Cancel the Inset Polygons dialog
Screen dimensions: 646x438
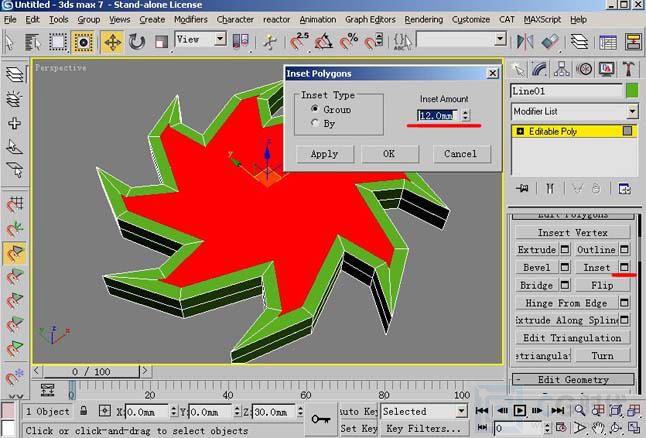pos(461,154)
